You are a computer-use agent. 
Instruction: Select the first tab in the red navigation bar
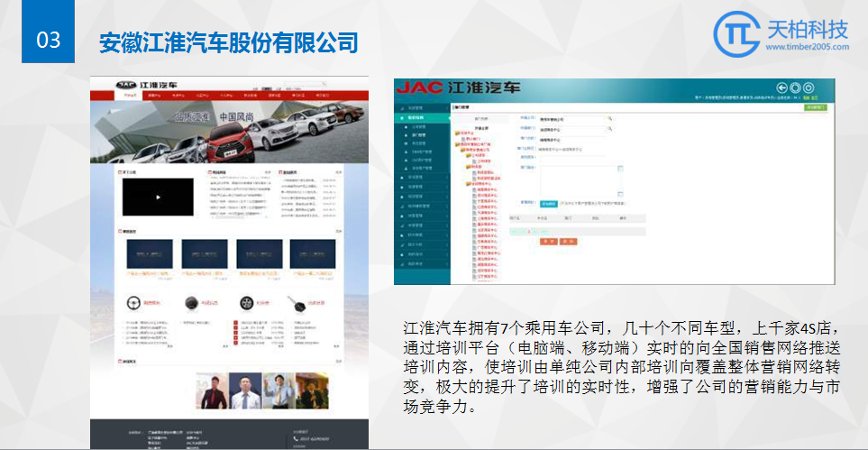pos(131,94)
